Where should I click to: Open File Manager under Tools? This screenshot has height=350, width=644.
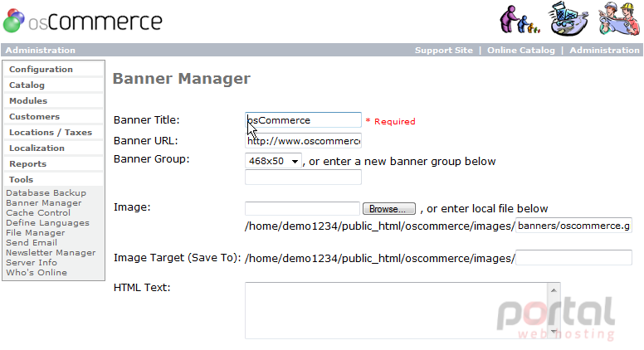click(x=36, y=233)
